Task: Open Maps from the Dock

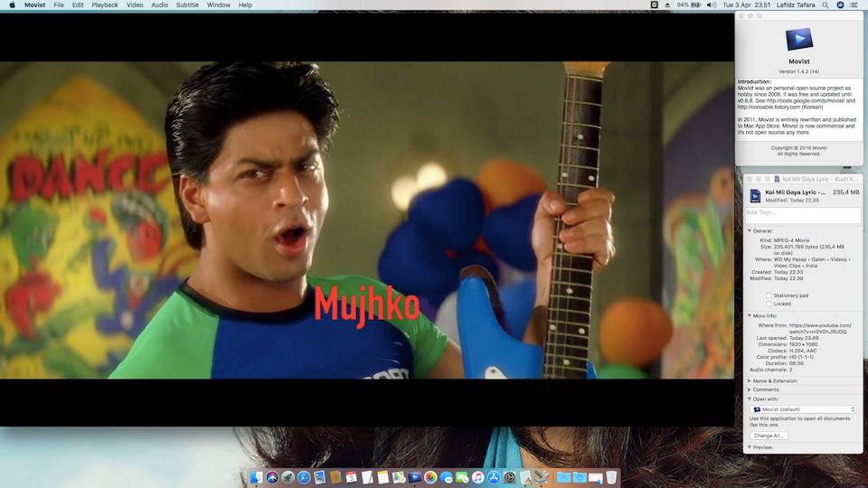Action: 399,477
